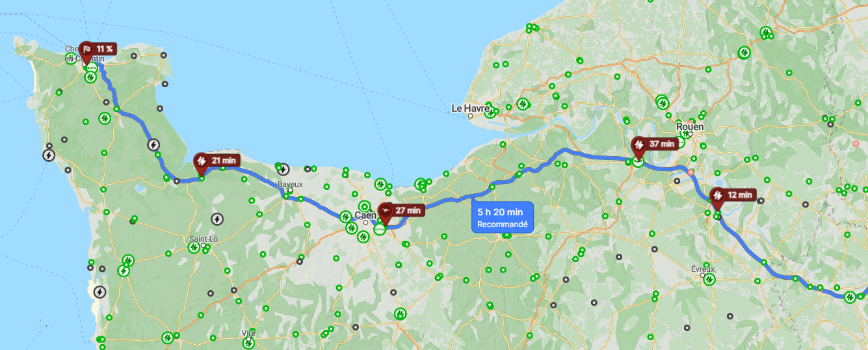868x350 pixels.
Task: Click the Vire town label
Action: [248, 332]
